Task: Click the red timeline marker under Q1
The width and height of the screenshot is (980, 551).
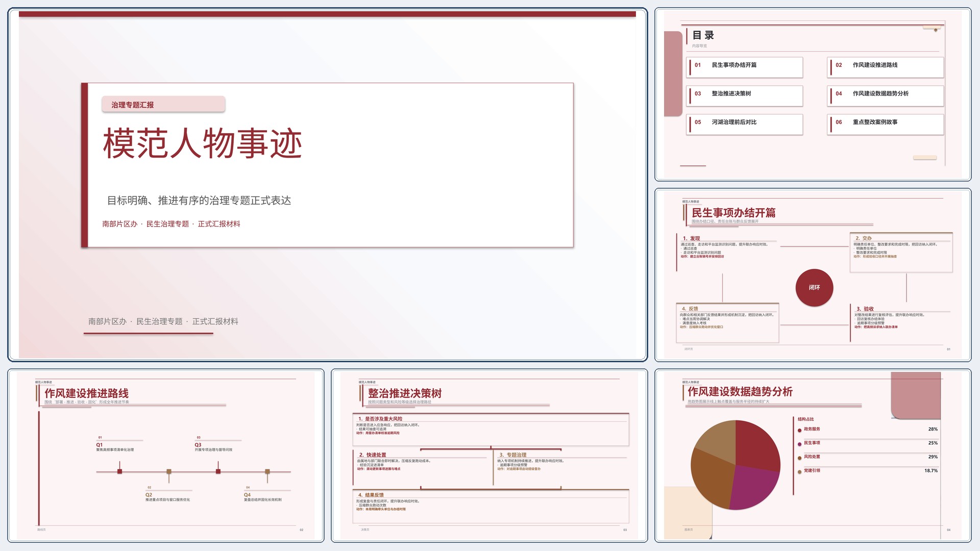Action: click(119, 471)
